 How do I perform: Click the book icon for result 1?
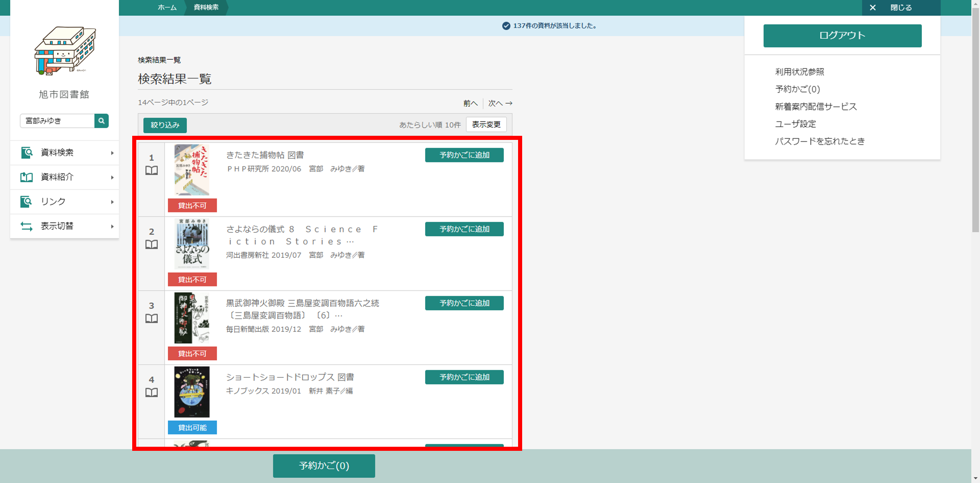tap(152, 171)
